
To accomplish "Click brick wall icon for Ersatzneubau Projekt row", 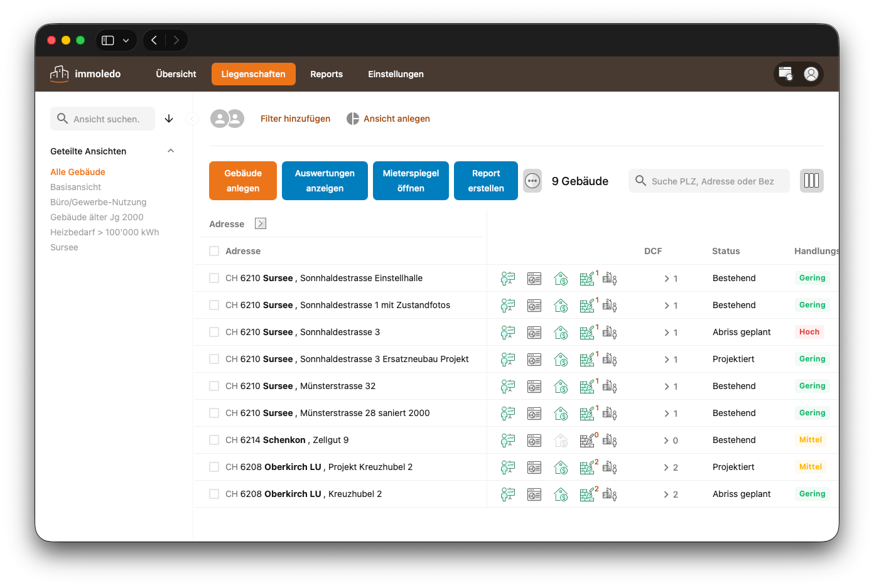I will tap(588, 359).
